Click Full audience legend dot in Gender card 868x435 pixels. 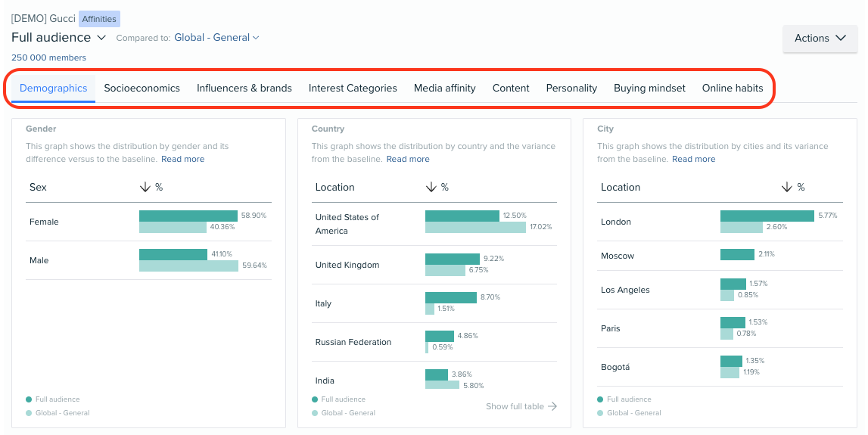tap(29, 399)
